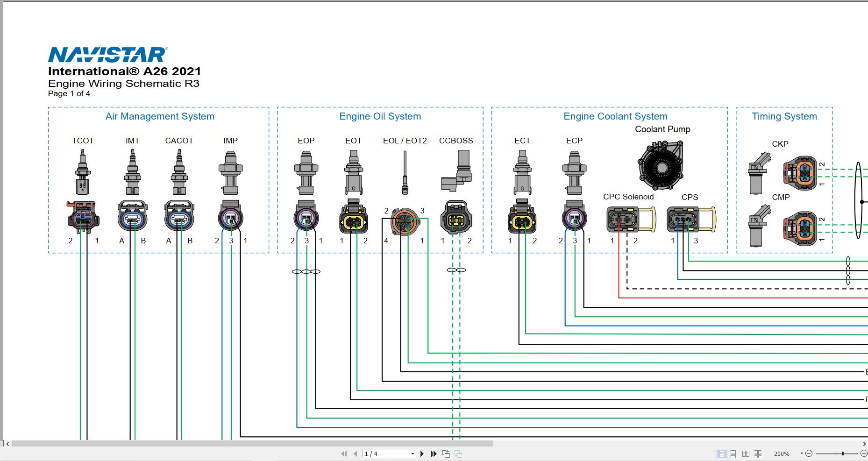Click the previous view icon
This screenshot has width=868, height=461.
click(x=446, y=454)
